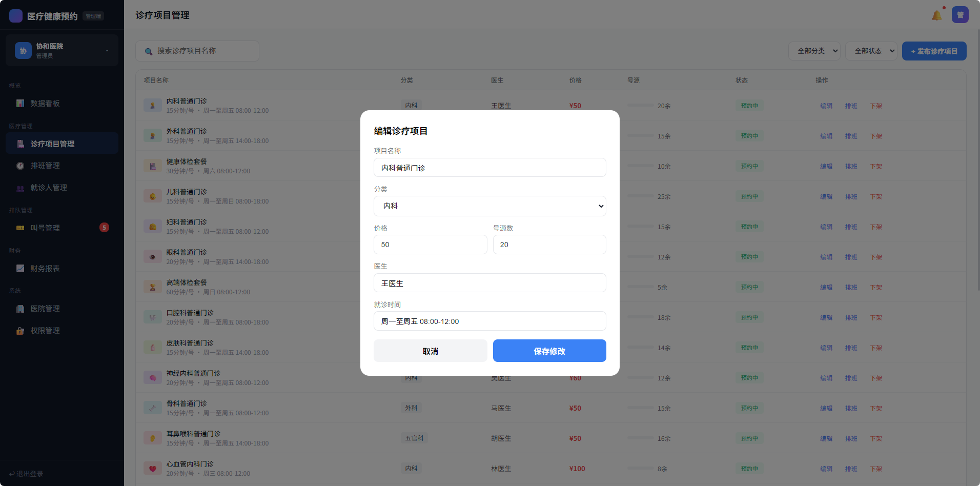The height and width of the screenshot is (486, 980).
Task: Go to 就诊人管理 in sidebar
Action: click(49, 188)
